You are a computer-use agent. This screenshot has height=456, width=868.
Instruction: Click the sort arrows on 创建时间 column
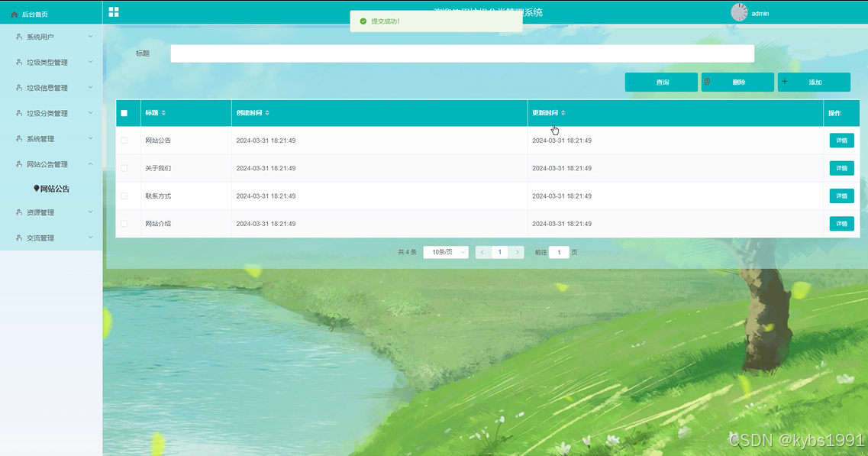[267, 112]
